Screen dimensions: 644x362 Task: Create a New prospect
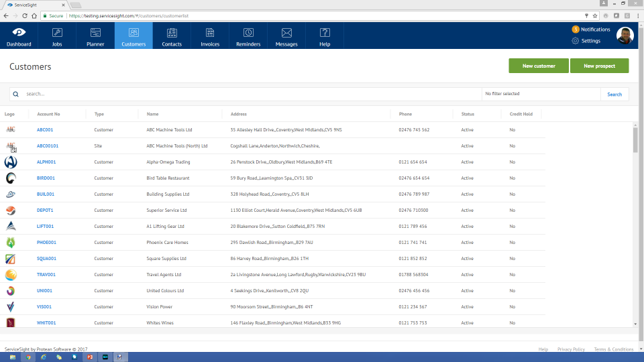click(x=599, y=66)
